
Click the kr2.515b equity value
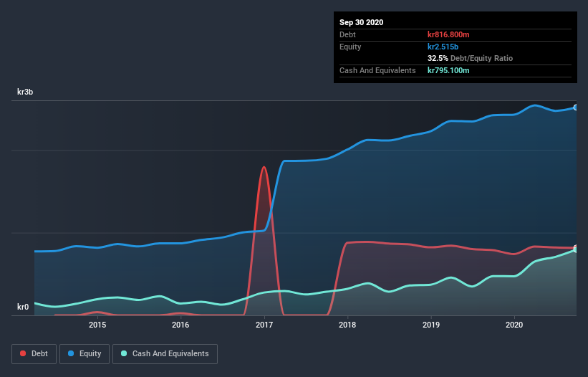443,47
